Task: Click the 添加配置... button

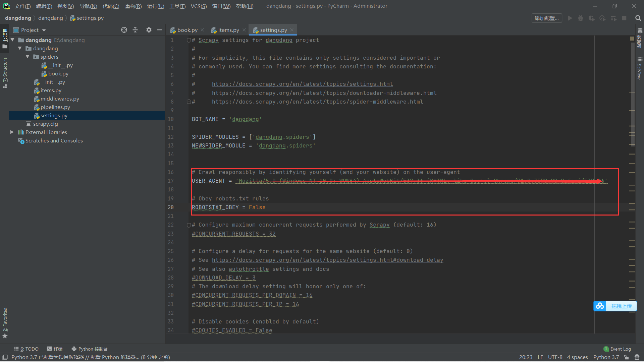Action: [546, 18]
